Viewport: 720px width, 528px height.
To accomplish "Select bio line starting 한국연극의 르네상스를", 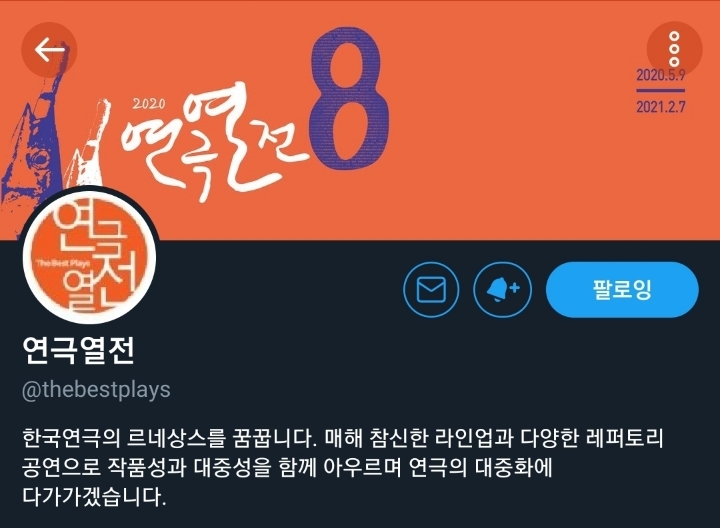I will pyautogui.click(x=343, y=438).
